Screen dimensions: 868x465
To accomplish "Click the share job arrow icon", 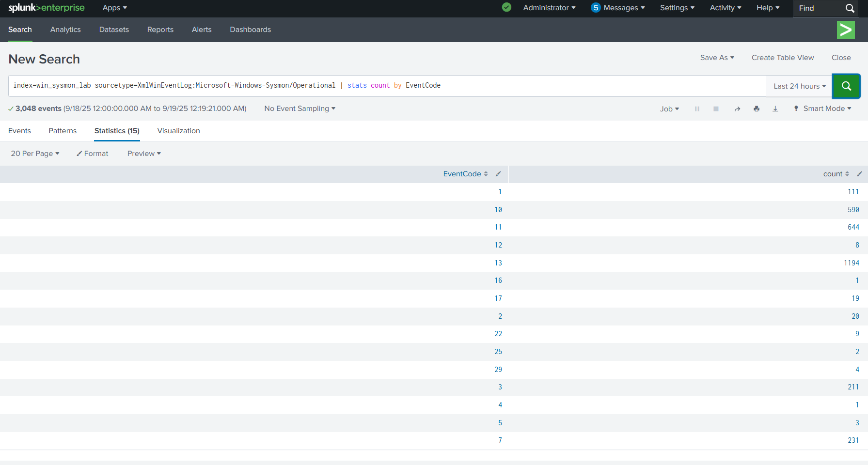I will point(737,109).
